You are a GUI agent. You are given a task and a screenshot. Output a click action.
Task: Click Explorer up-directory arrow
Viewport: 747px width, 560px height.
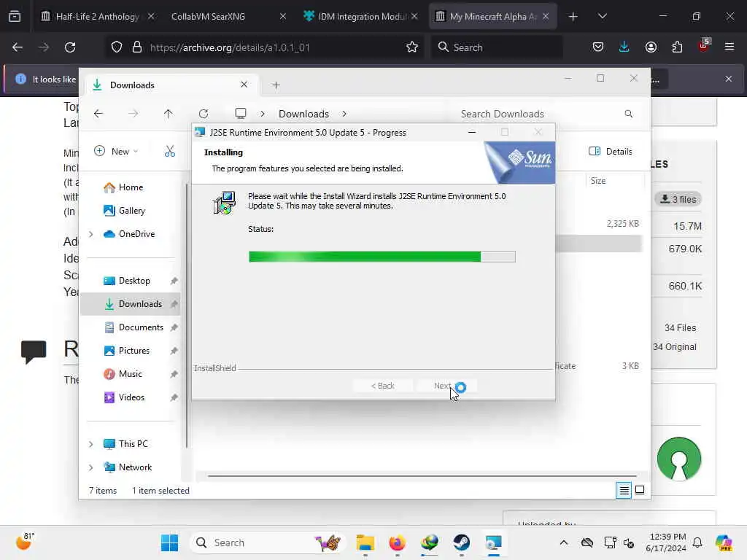pos(169,114)
